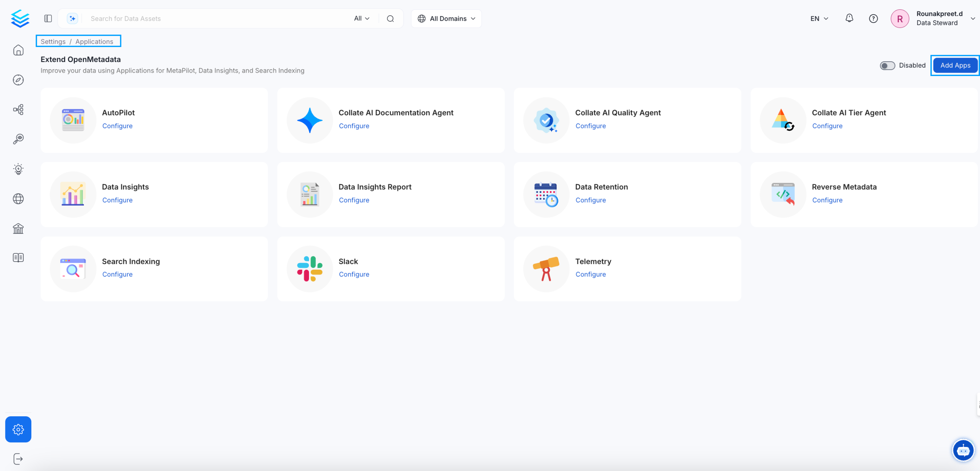Open notifications via the bell icon
The height and width of the screenshot is (471, 980).
849,18
